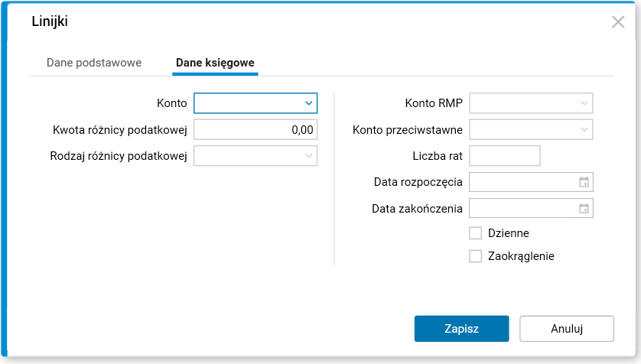Close the Linijki dialog with X
This screenshot has width=641, height=364.
pyautogui.click(x=618, y=21)
